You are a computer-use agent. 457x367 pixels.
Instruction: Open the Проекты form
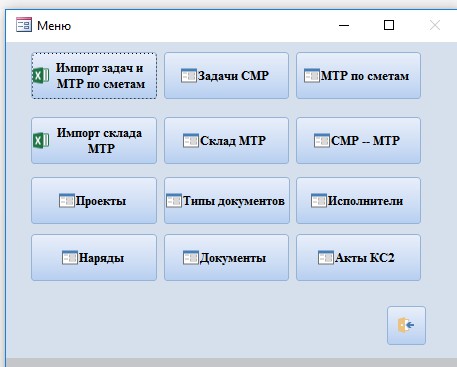click(94, 201)
